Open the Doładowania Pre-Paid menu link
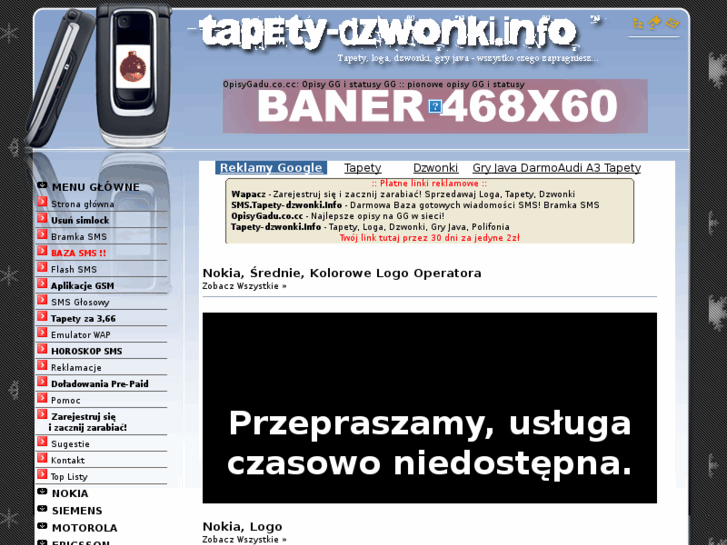Image resolution: width=727 pixels, height=545 pixels. tap(100, 384)
